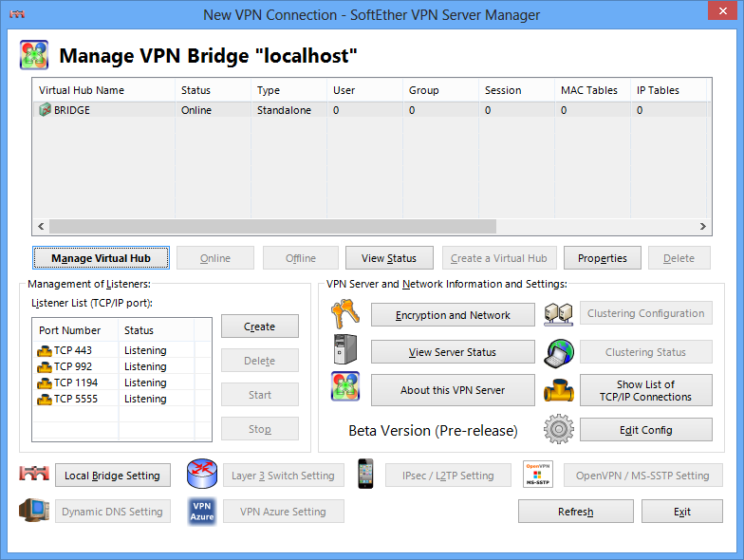Click the VPN Azure icon
Screen dimensions: 744x560
point(202,512)
